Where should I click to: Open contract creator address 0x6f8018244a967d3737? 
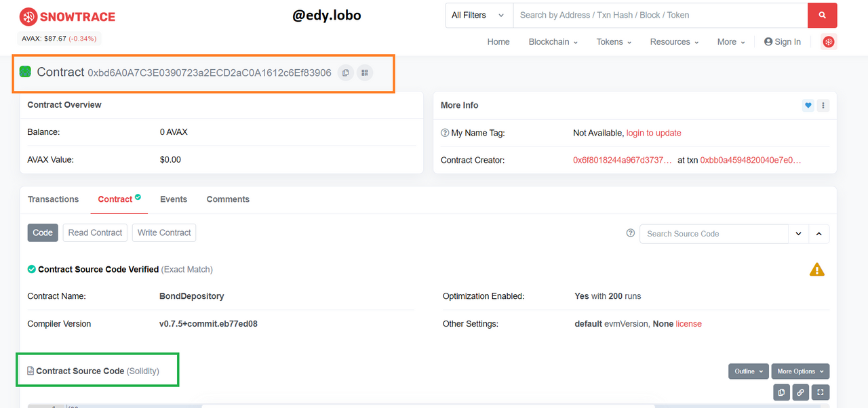(x=623, y=160)
